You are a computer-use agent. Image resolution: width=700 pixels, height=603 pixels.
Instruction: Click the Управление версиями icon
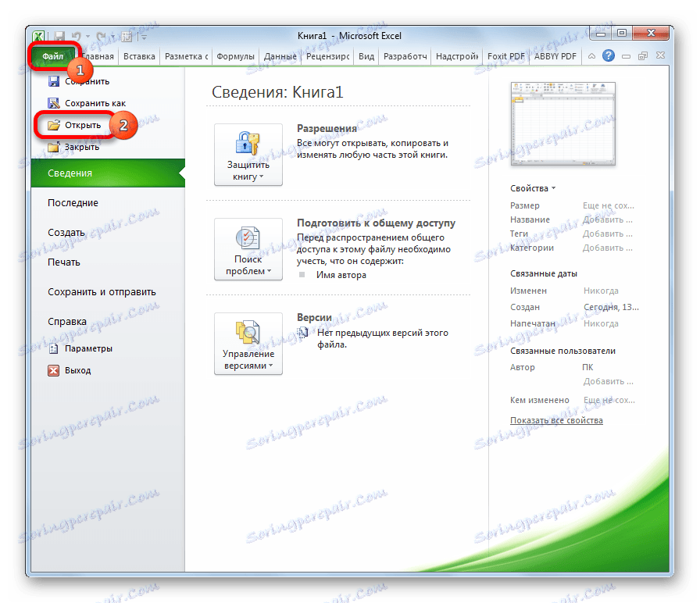(247, 334)
